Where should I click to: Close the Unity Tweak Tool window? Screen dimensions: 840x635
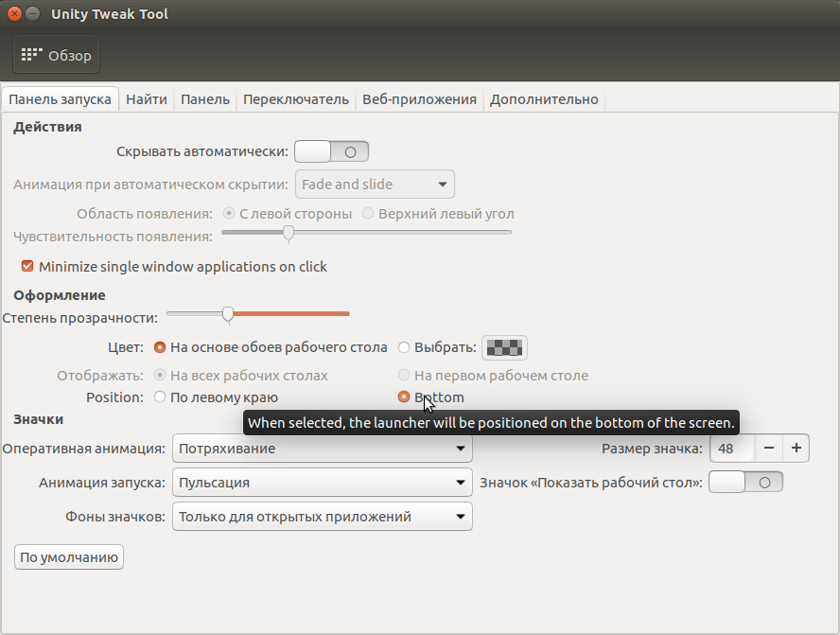click(14, 14)
